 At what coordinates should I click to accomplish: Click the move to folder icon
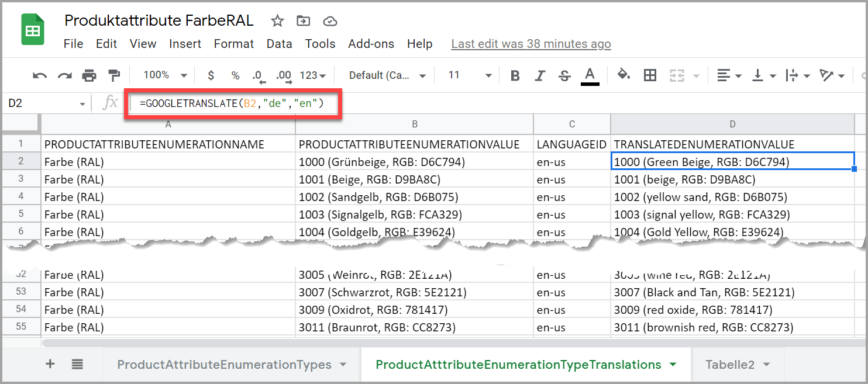point(304,21)
